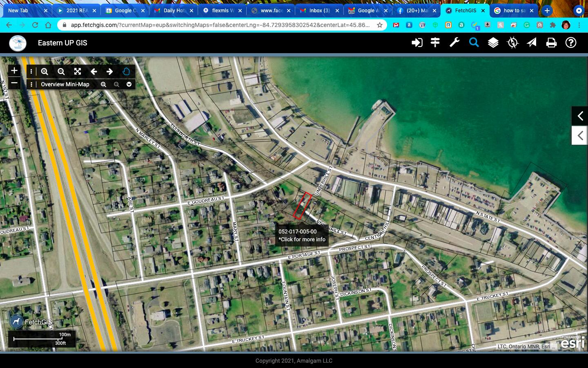This screenshot has height=368, width=588.
Task: Click the blue search magnifier icon
Action: point(474,43)
